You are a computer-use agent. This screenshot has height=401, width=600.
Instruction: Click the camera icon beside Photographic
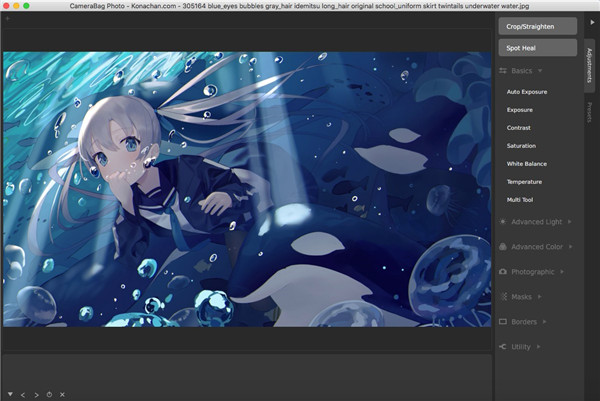coord(502,271)
